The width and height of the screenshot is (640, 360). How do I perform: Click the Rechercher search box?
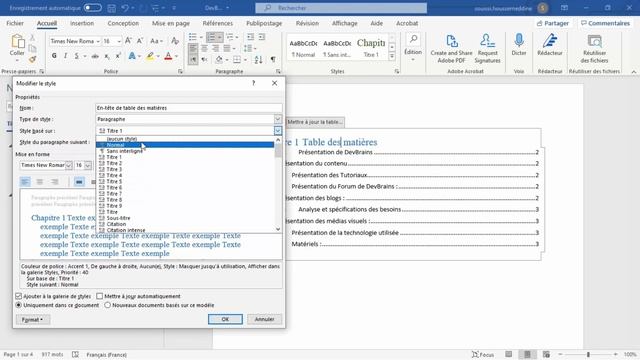[x=341, y=8]
